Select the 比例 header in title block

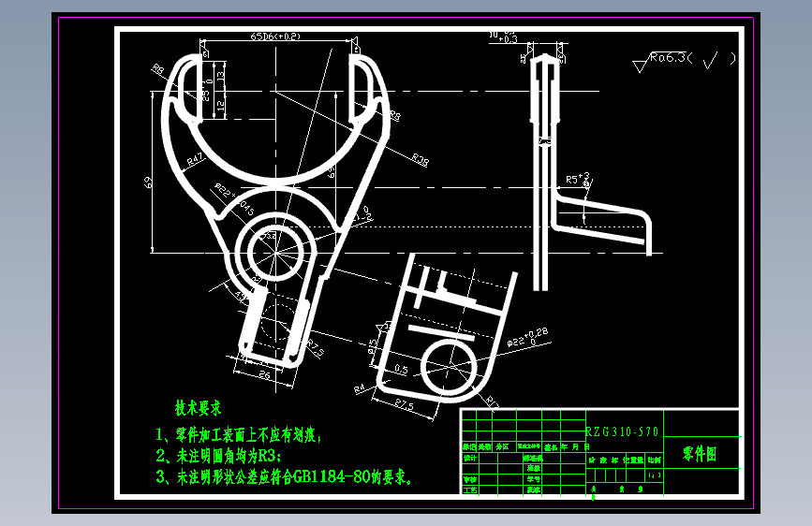(x=654, y=460)
